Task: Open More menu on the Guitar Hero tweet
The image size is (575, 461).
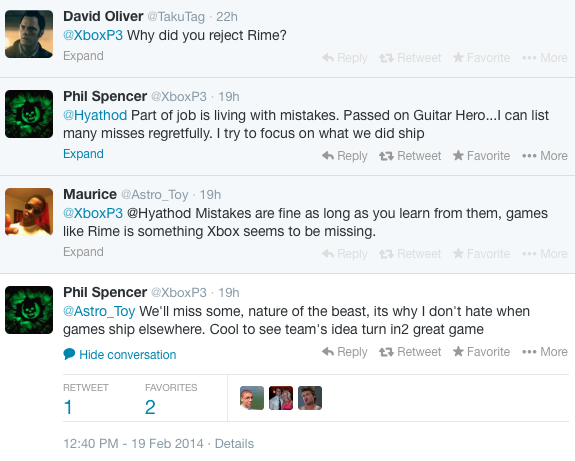Action: [545, 156]
